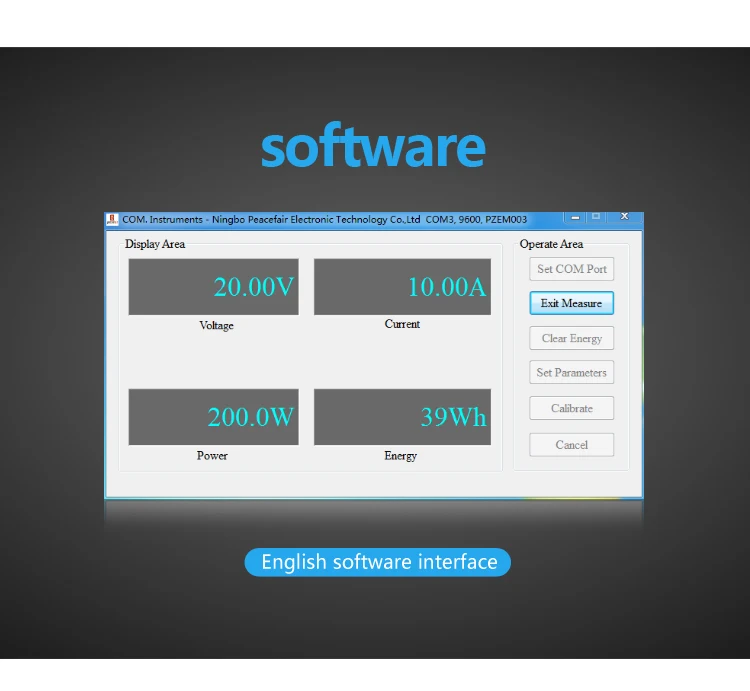
Task: Click the Energy label
Action: pos(400,456)
